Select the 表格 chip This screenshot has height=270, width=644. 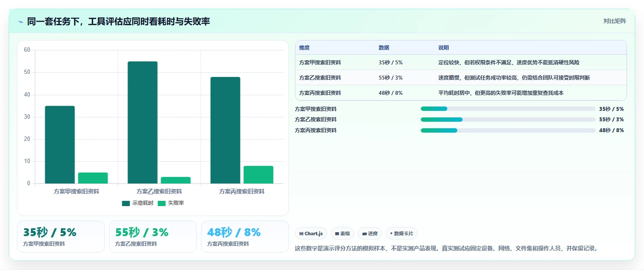coord(342,233)
